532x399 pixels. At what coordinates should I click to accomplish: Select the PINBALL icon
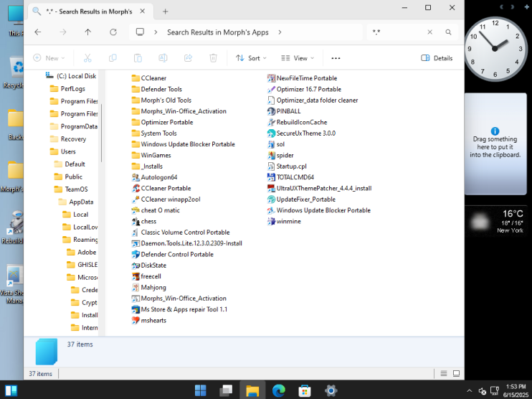(271, 111)
